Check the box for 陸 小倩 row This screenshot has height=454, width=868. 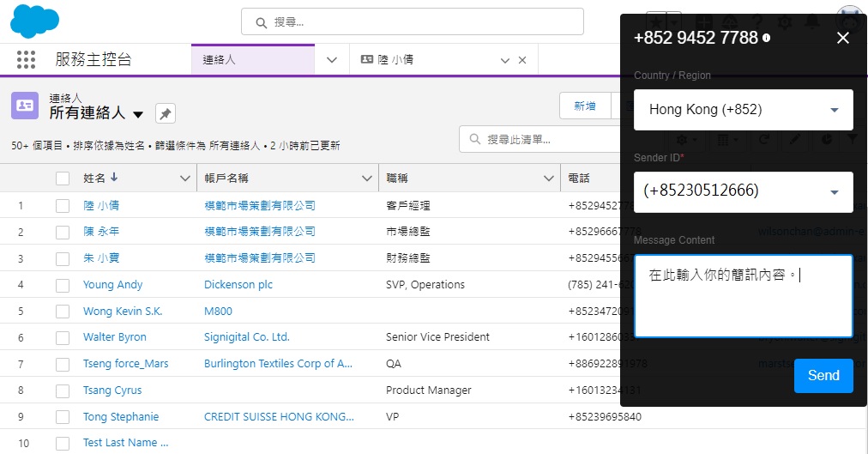click(x=63, y=206)
